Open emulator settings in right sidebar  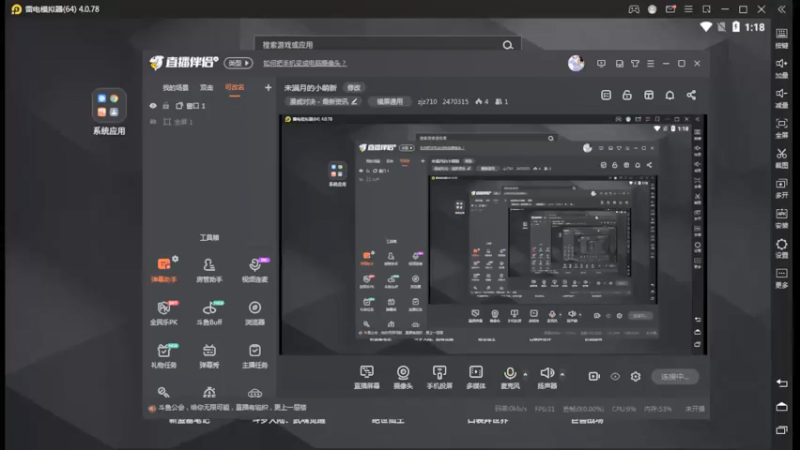pyautogui.click(x=781, y=248)
